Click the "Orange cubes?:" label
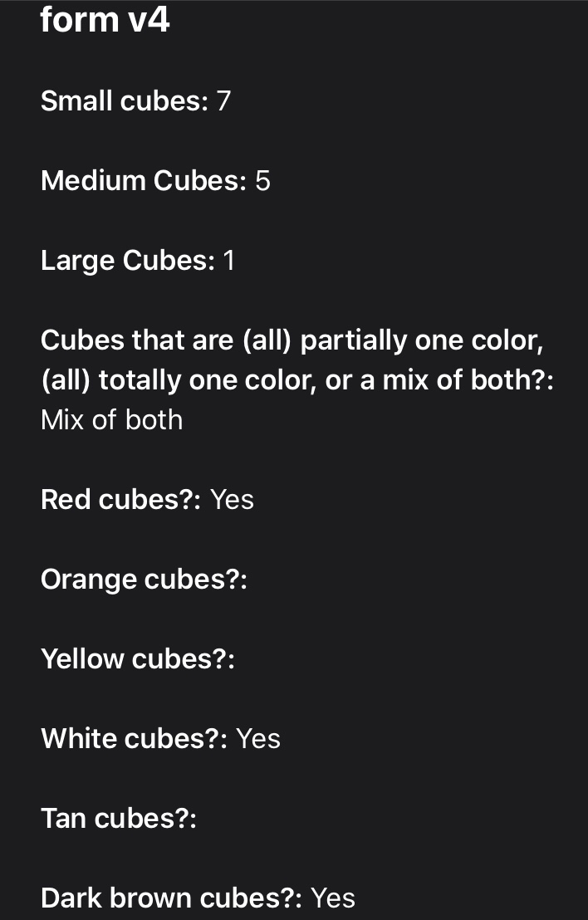Image resolution: width=588 pixels, height=920 pixels. pyautogui.click(x=144, y=580)
